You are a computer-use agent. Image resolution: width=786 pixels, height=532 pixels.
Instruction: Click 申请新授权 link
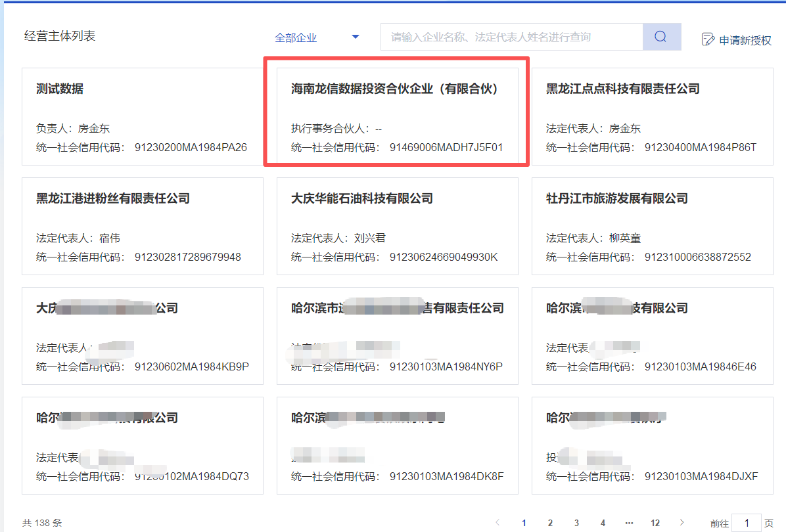coord(745,40)
